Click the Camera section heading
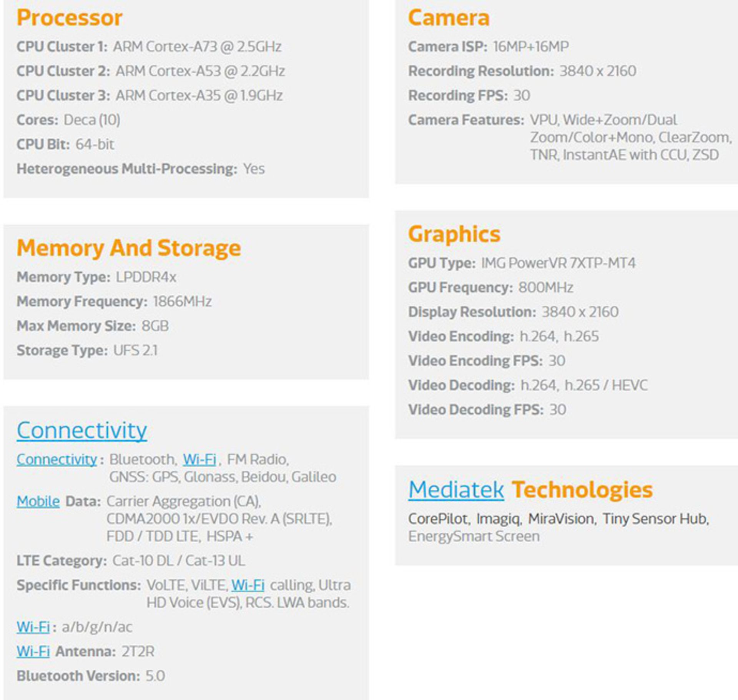Viewport: 738px width, 700px height. 449,18
